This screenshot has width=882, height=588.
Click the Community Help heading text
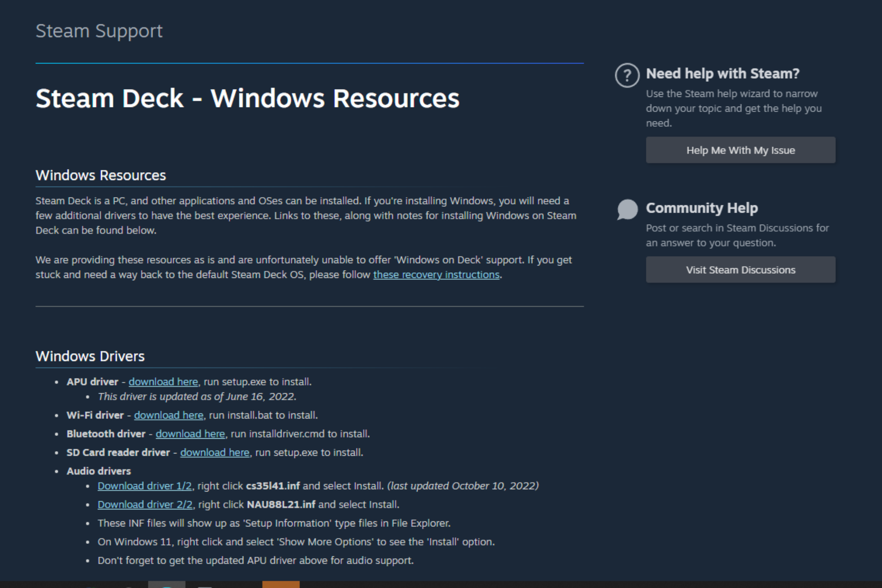click(701, 208)
